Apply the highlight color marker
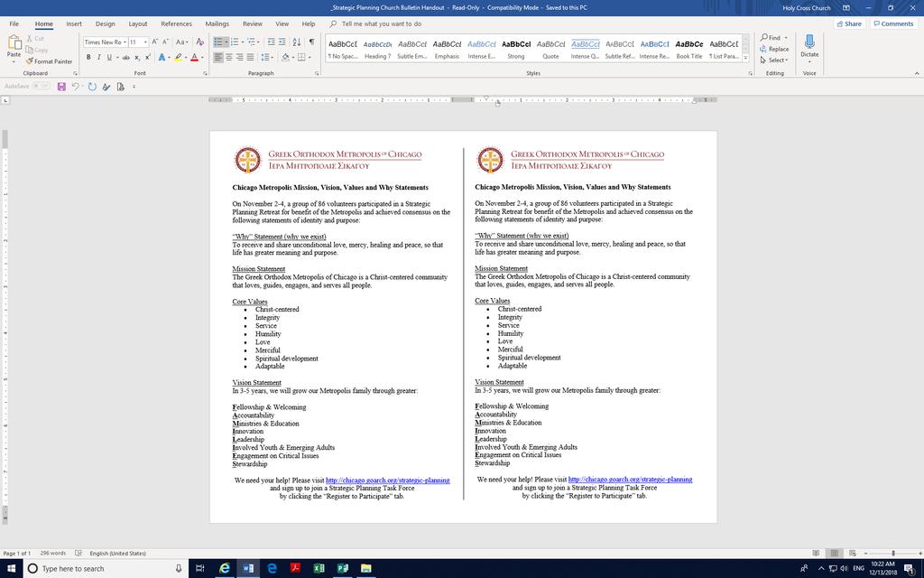Viewport: 924px width, 578px height. [x=178, y=57]
